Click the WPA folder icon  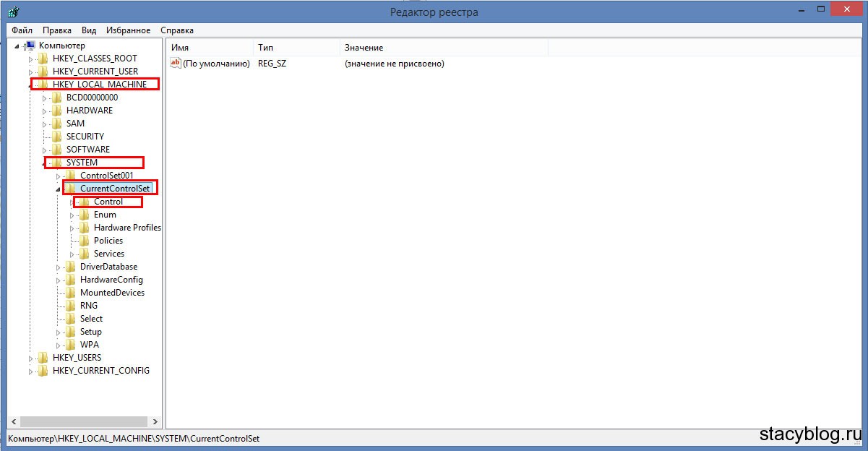(x=71, y=345)
